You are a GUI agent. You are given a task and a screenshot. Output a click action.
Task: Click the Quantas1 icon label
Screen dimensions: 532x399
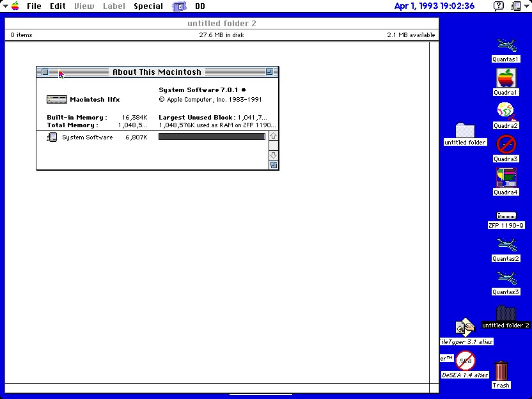[506, 59]
